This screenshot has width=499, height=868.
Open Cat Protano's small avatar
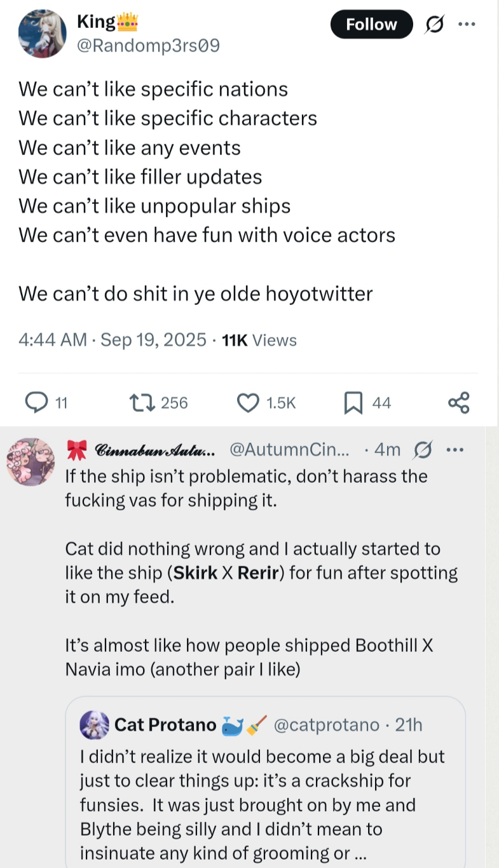tap(95, 725)
